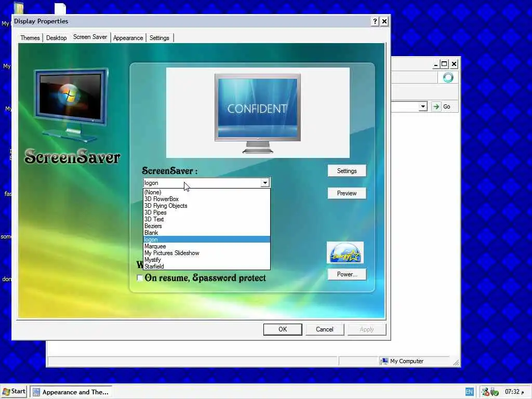Pick Mystify from the list
This screenshot has width=532, height=399.
point(207,260)
